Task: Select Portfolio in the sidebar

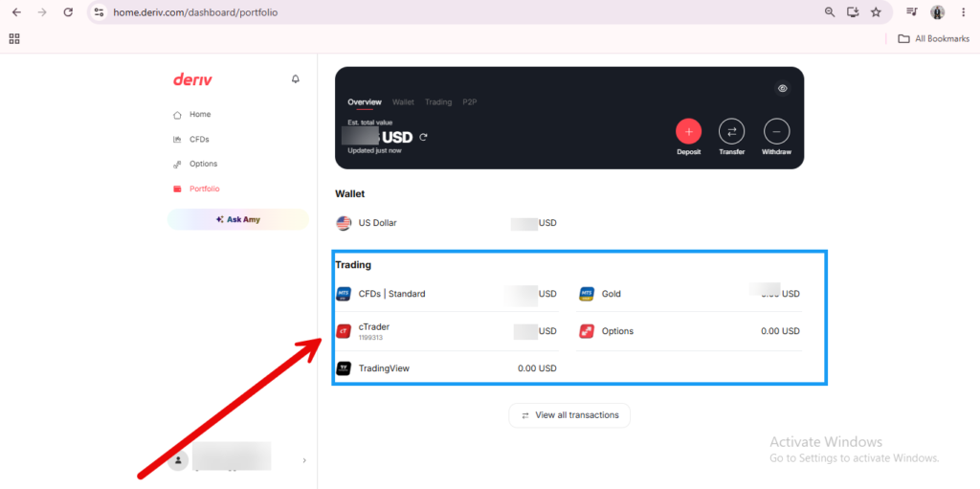Action: [205, 189]
